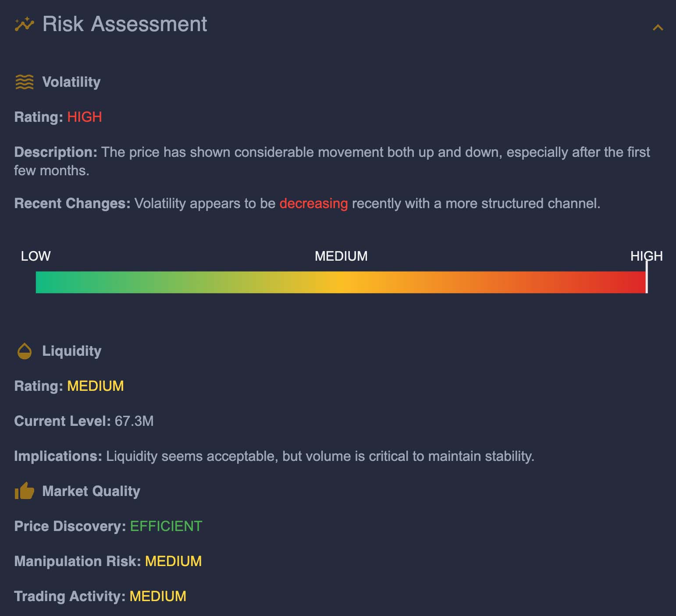Click the red 'decreasing' word
The image size is (676, 616).
(x=313, y=204)
